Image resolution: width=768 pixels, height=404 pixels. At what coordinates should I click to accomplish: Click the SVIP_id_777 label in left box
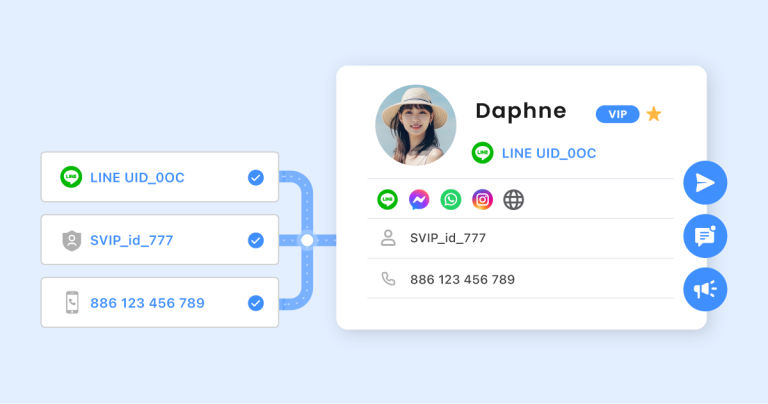132,240
